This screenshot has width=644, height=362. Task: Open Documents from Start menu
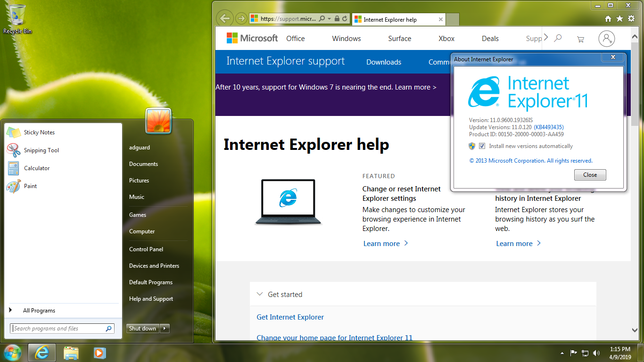144,164
